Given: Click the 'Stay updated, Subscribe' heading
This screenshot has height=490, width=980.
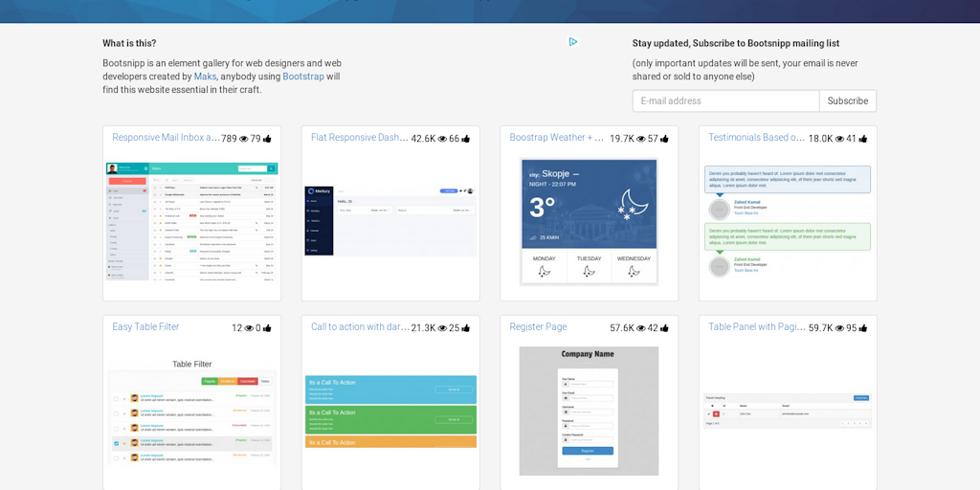Looking at the screenshot, I should [736, 43].
